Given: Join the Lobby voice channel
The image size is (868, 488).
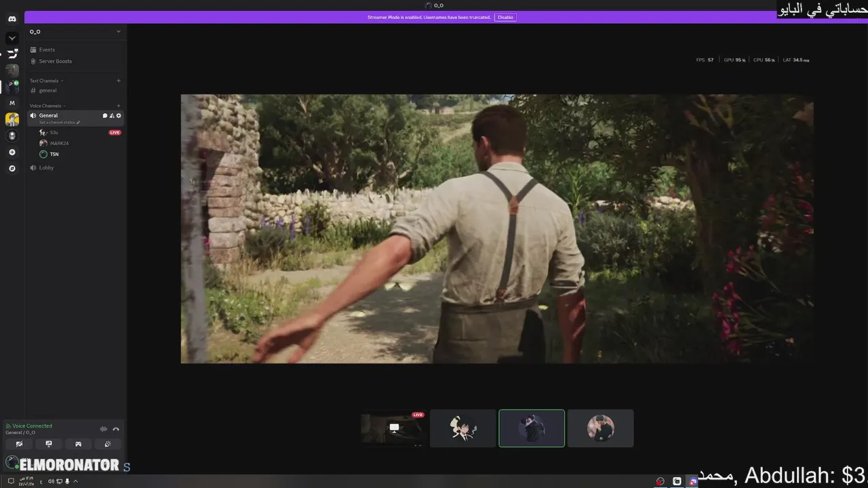Looking at the screenshot, I should pyautogui.click(x=75, y=167).
